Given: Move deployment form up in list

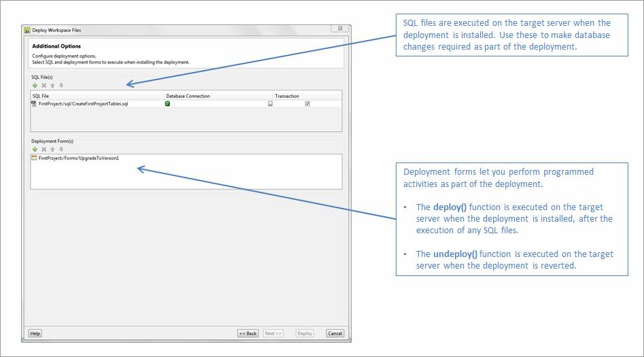Looking at the screenshot, I should 52,149.
